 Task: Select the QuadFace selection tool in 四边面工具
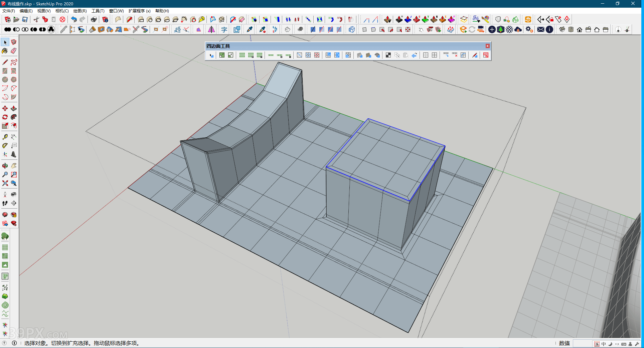point(211,55)
